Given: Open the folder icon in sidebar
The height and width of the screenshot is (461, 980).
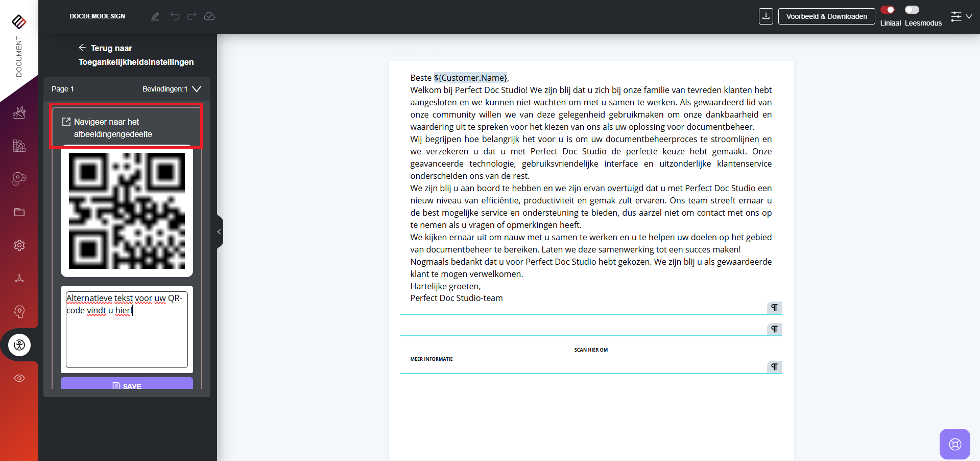Looking at the screenshot, I should (19, 212).
